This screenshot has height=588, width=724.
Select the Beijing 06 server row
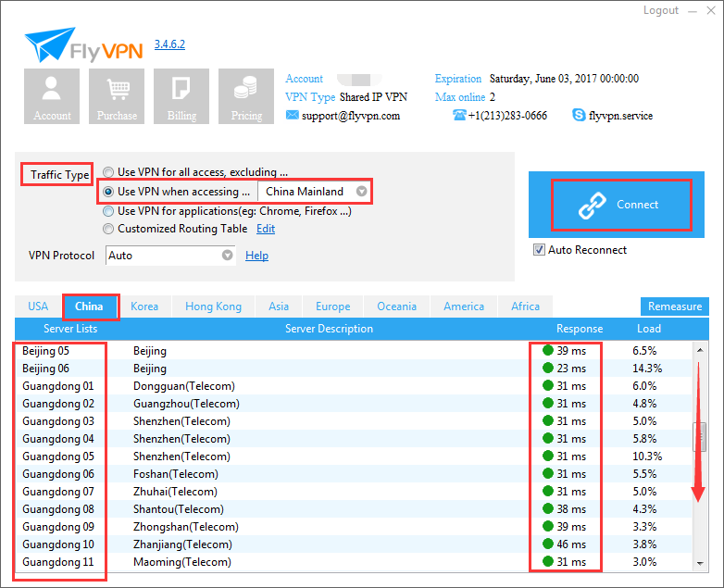(354, 369)
